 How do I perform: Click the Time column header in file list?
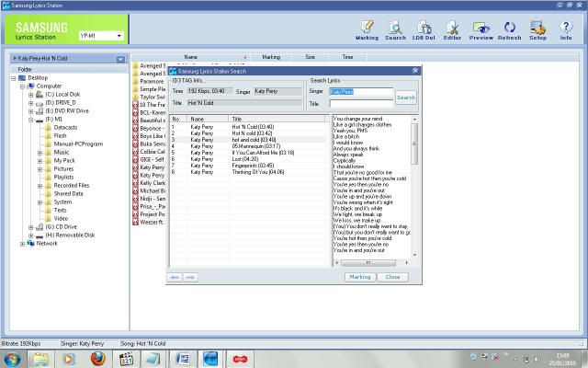pyautogui.click(x=347, y=57)
